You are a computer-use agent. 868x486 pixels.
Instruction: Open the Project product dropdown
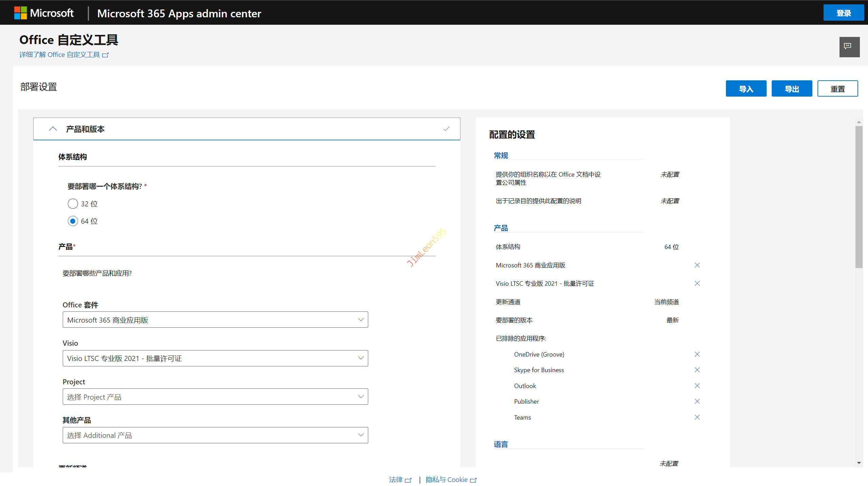[215, 397]
